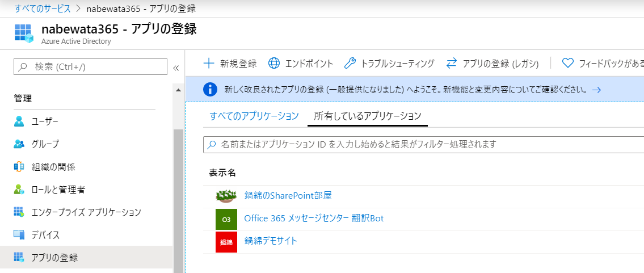
Task: Click the すべてのサービス breadcrumb link
Action: pos(43,8)
